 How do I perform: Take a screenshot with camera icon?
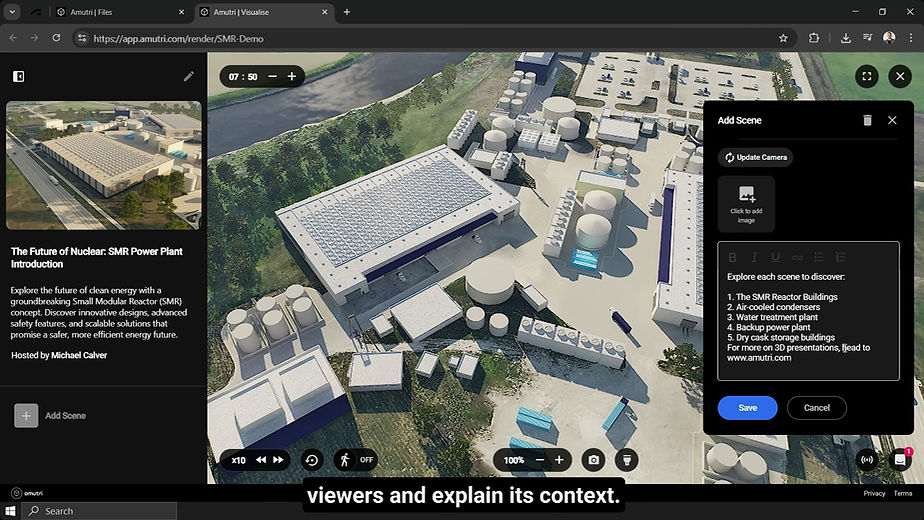[593, 460]
